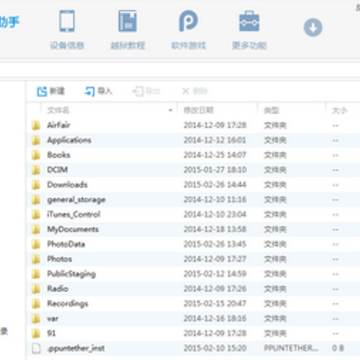Screen dimensions: 360x360
Task: Select the general_storage folder
Action: pyautogui.click(x=76, y=200)
